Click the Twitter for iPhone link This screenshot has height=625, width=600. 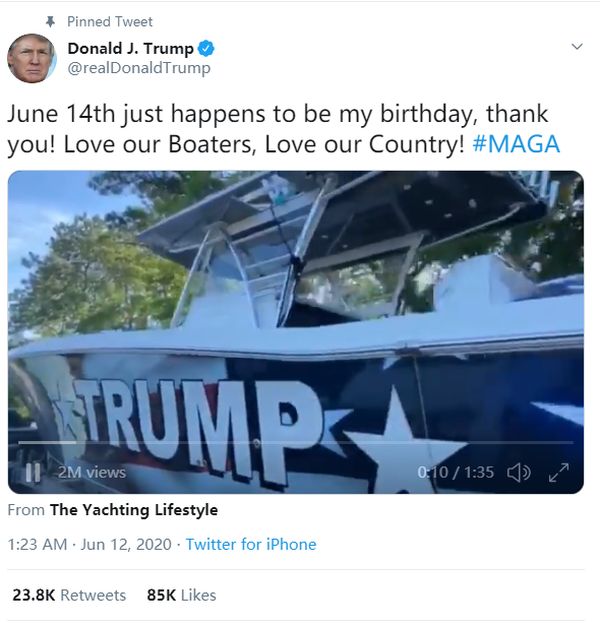251,545
